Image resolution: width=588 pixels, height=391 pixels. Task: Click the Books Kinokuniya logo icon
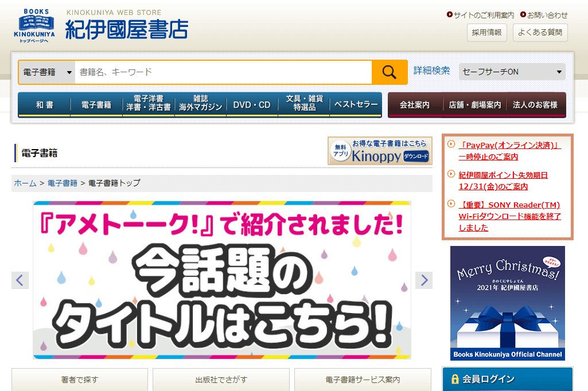pos(34,25)
